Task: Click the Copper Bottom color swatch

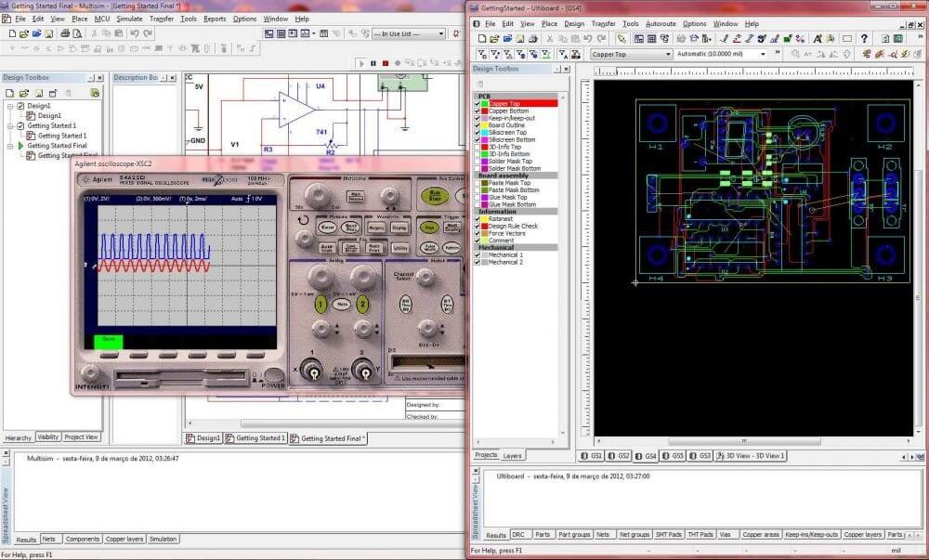Action: 483,111
